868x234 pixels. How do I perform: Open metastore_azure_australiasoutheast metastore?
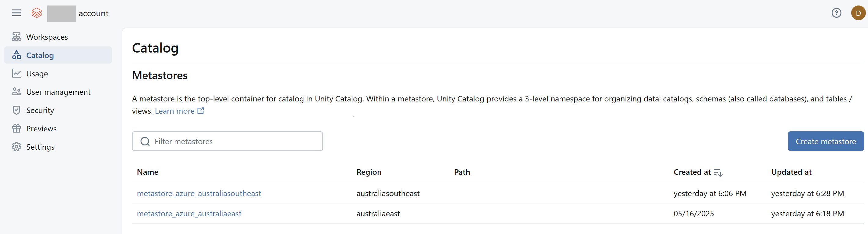[x=199, y=193]
